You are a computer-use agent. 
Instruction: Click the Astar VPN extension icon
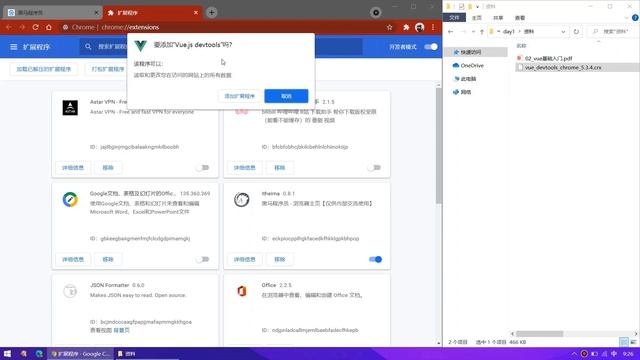(70, 108)
